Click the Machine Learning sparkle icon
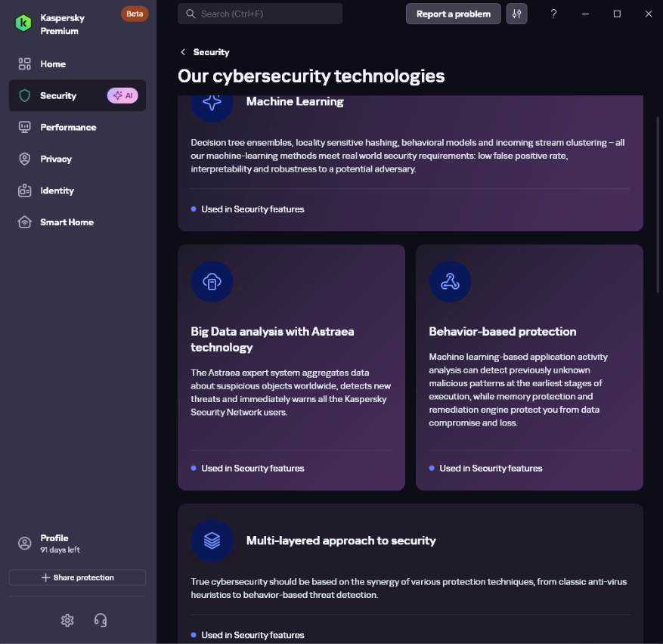Screen dimensions: 663x644 tap(212, 102)
